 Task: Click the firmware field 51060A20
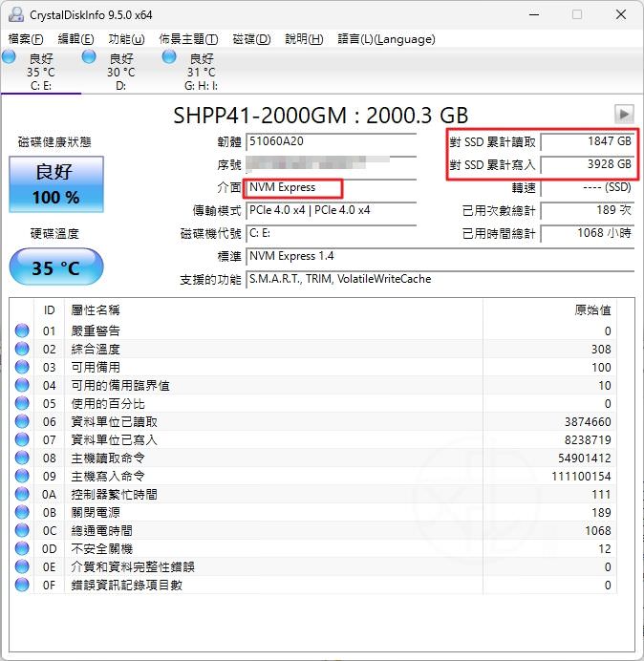(331, 141)
